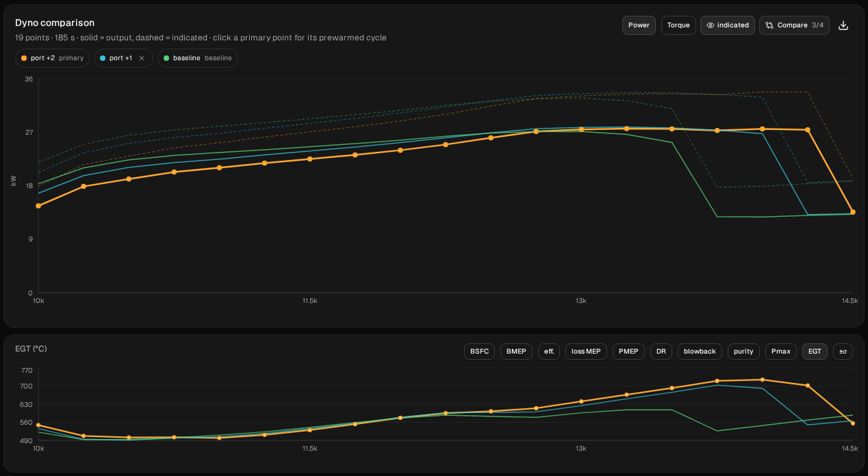868x476 pixels.
Task: Show the BMEP metric chart
Action: click(516, 352)
